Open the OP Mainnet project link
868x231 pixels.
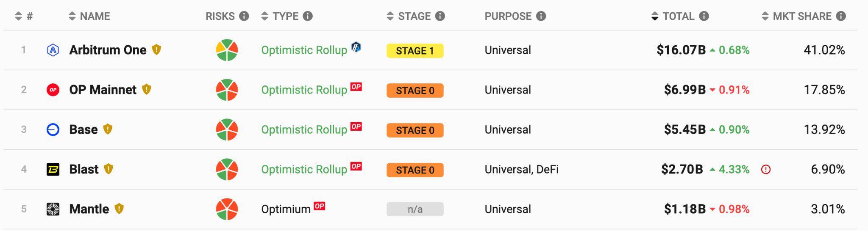click(103, 90)
